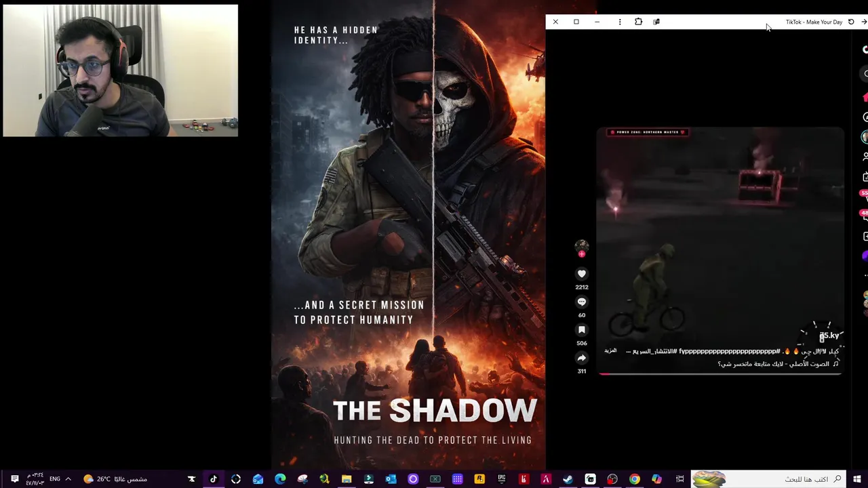Go forward with the arrow in TikTok title bar
Viewport: 868px width, 488px height.
(863, 22)
